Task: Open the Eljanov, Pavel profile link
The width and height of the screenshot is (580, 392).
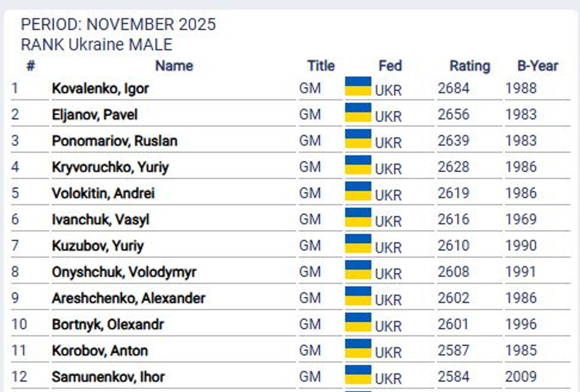Action: point(95,115)
